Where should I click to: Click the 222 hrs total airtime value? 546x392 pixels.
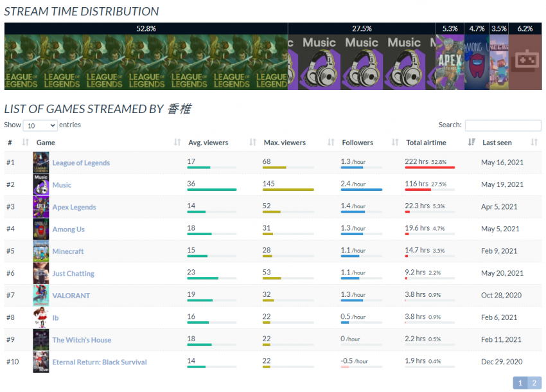[416, 161]
